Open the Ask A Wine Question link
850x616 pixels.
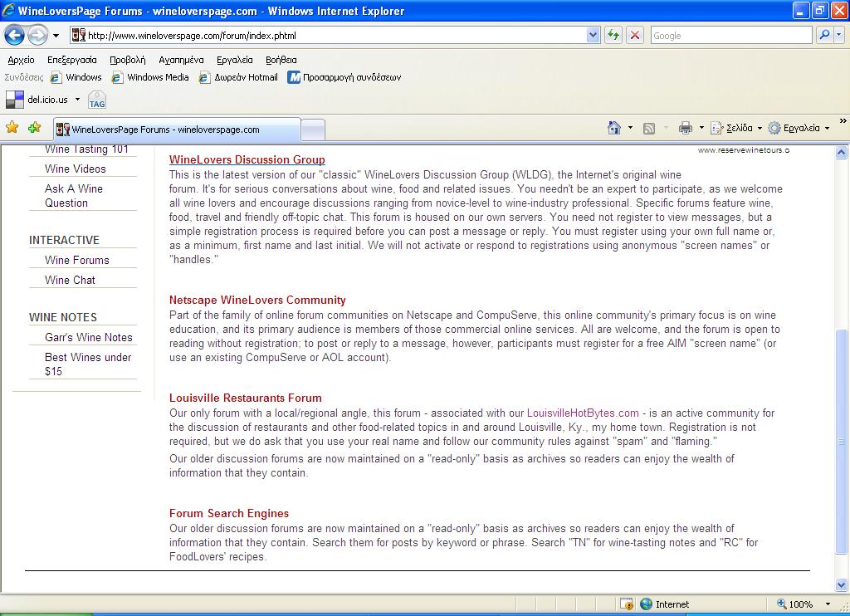pos(74,196)
